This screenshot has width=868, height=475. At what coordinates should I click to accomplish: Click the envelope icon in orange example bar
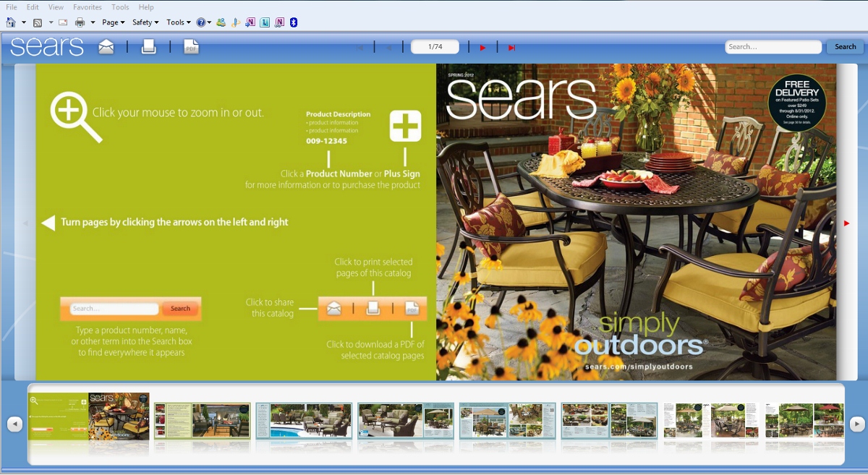click(333, 309)
